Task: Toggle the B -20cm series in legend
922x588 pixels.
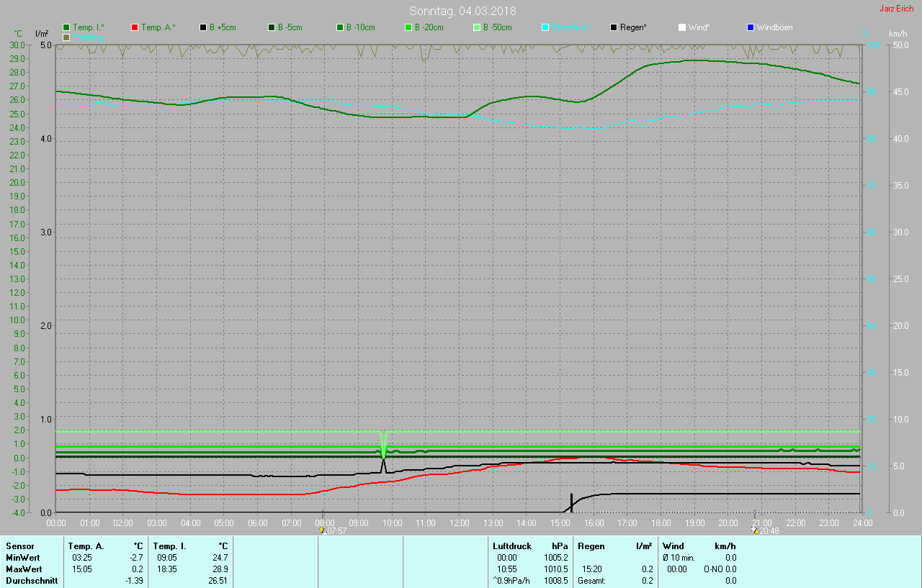Action: (x=408, y=27)
